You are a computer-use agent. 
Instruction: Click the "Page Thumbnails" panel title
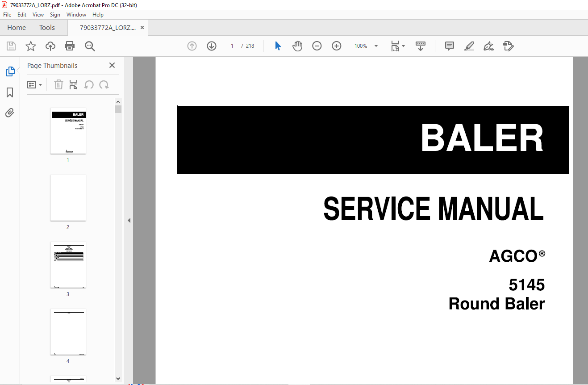pos(52,66)
